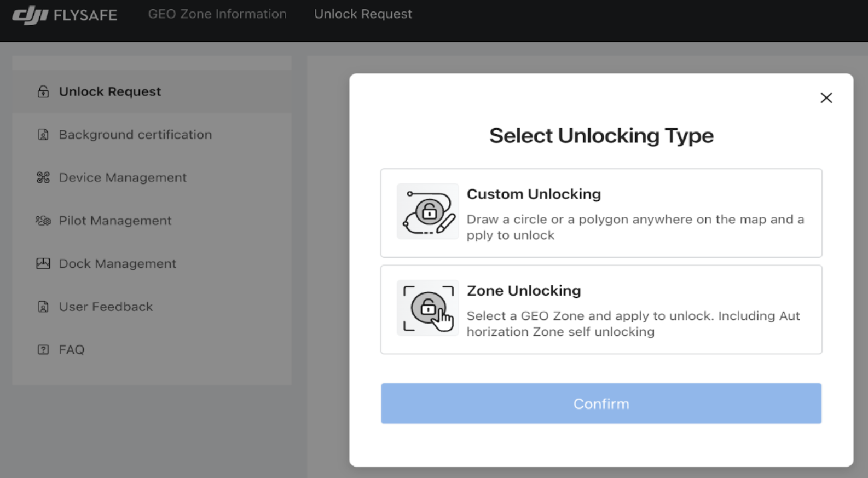Screen dimensions: 868x478
Task: Go to Pilot Management in the sidebar
Action: [x=115, y=221]
